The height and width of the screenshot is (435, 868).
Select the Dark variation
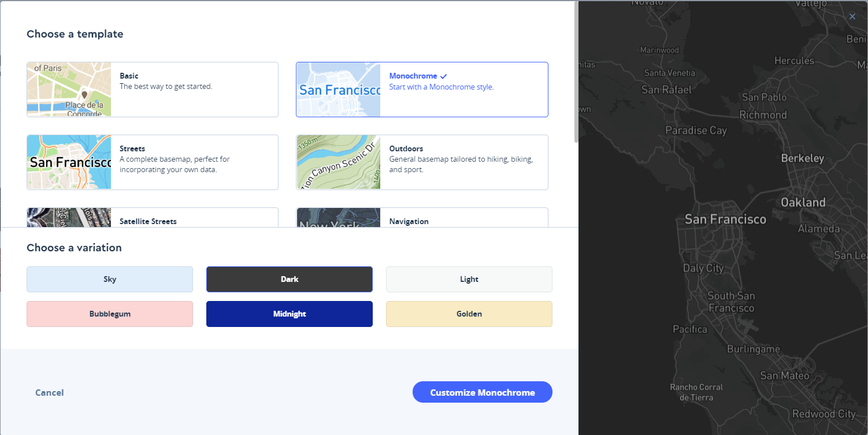289,279
